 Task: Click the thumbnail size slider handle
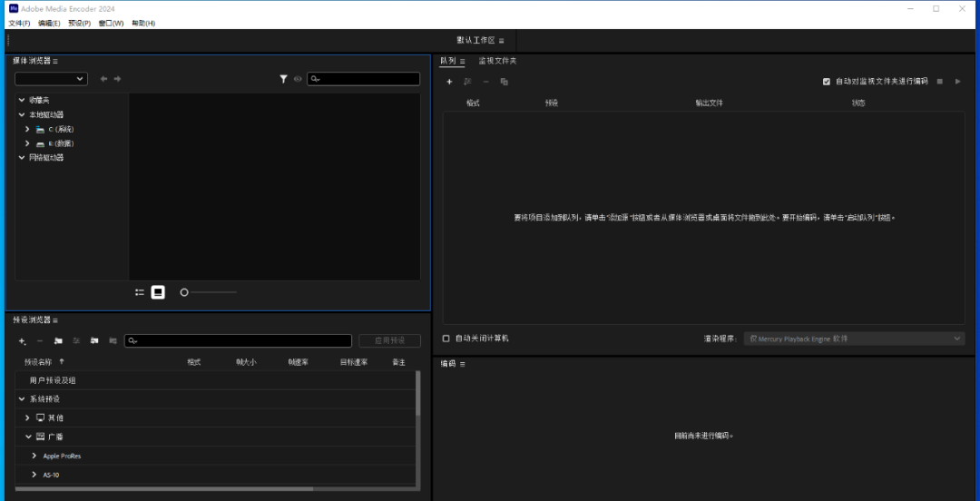click(184, 292)
